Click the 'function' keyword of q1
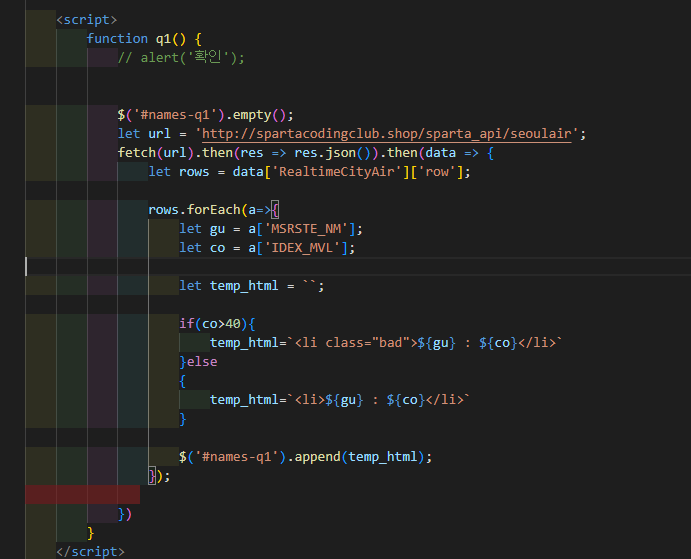Screen dimensions: 691x559 point(117,39)
